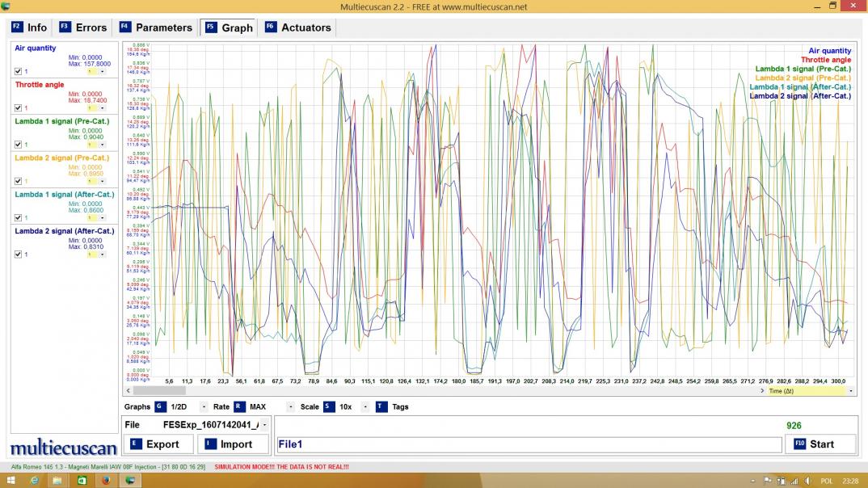This screenshot has height=488, width=868.
Task: Open the FESExp file selection dropdown
Action: coord(264,425)
